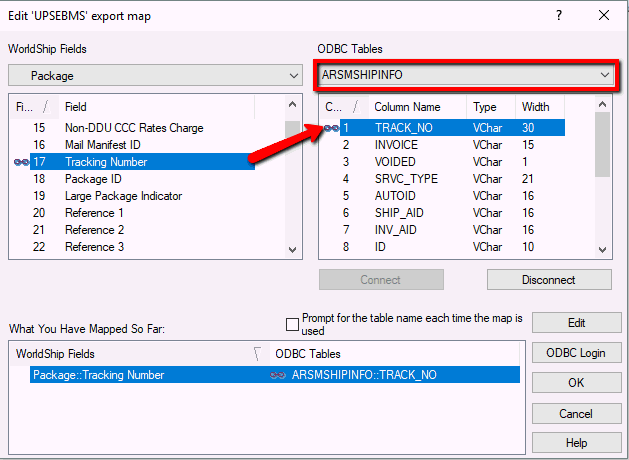The height and width of the screenshot is (460, 629).
Task: Open Help for the export map
Action: click(x=575, y=443)
